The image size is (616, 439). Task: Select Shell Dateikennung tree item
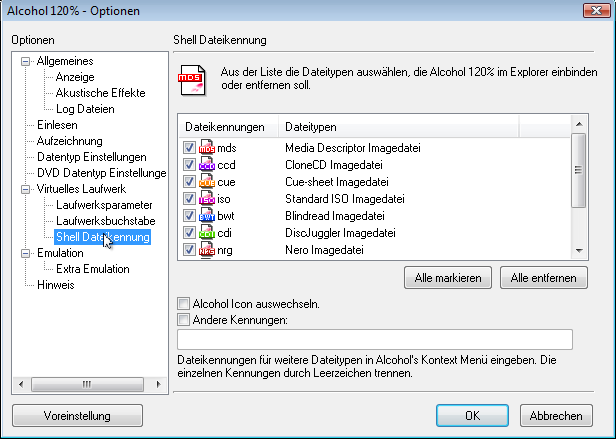[103, 237]
